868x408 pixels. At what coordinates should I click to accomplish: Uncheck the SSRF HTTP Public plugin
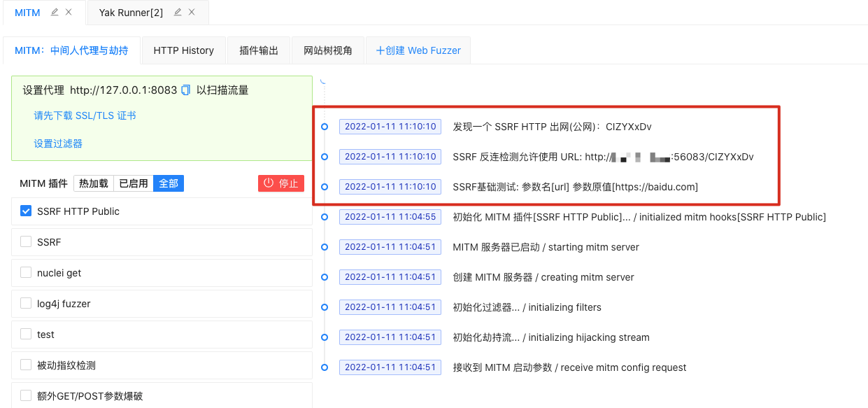(x=26, y=211)
